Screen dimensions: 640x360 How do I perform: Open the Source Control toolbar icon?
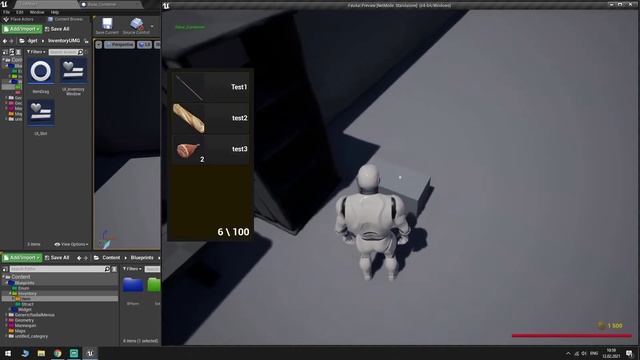[136, 25]
